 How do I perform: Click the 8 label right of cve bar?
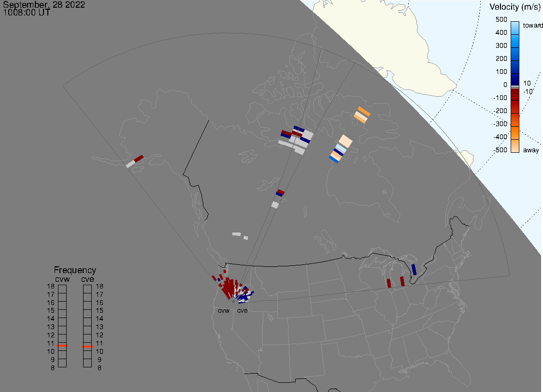point(100,368)
